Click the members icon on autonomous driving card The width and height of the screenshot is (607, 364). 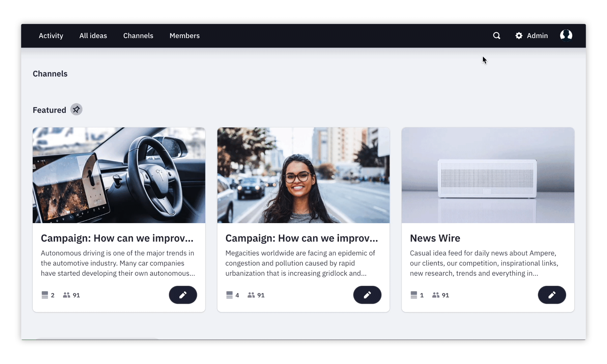67,295
